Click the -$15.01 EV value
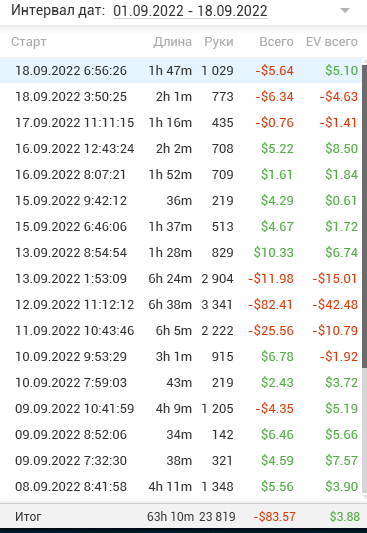Viewport: 367px width, 533px height. click(335, 278)
